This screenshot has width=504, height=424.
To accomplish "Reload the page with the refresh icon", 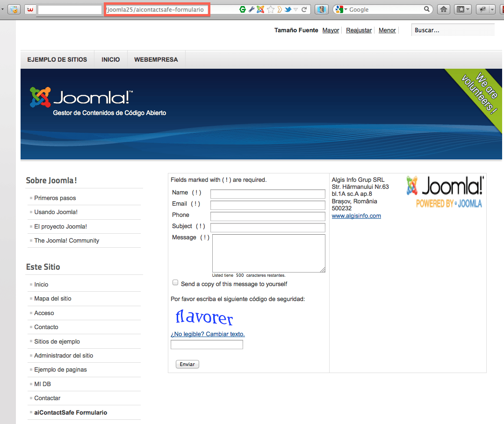I will 304,10.
